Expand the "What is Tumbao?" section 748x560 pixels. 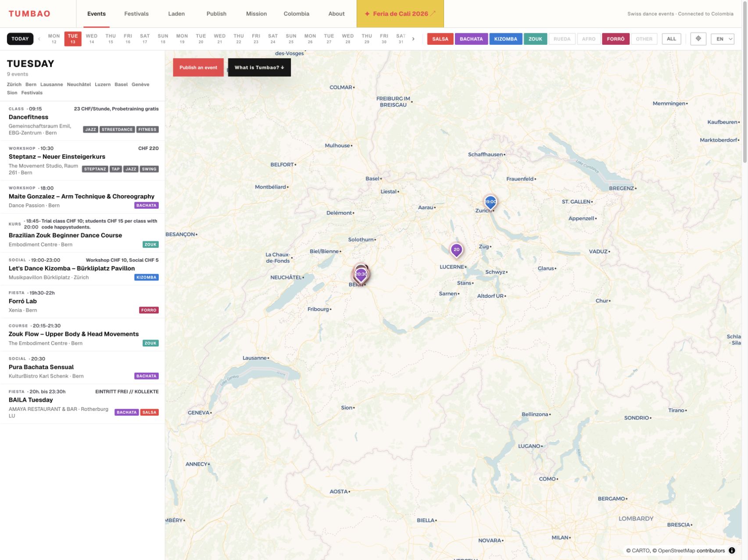point(259,68)
